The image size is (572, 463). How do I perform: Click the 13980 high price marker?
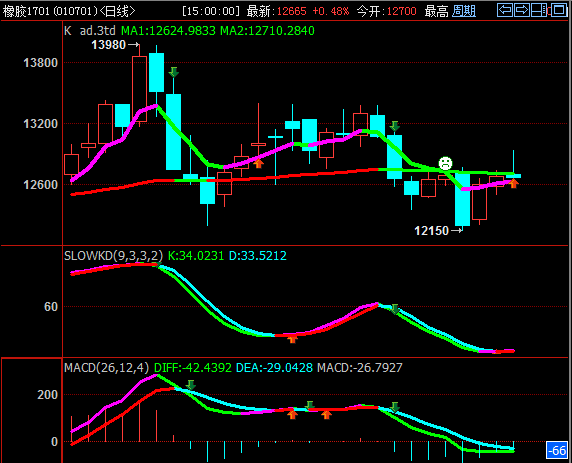pyautogui.click(x=108, y=45)
